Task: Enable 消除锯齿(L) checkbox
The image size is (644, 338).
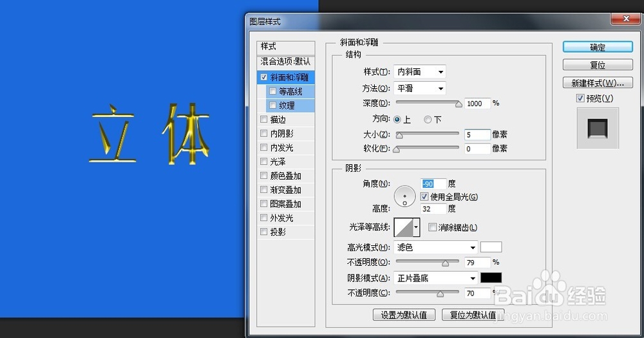Action: point(432,227)
